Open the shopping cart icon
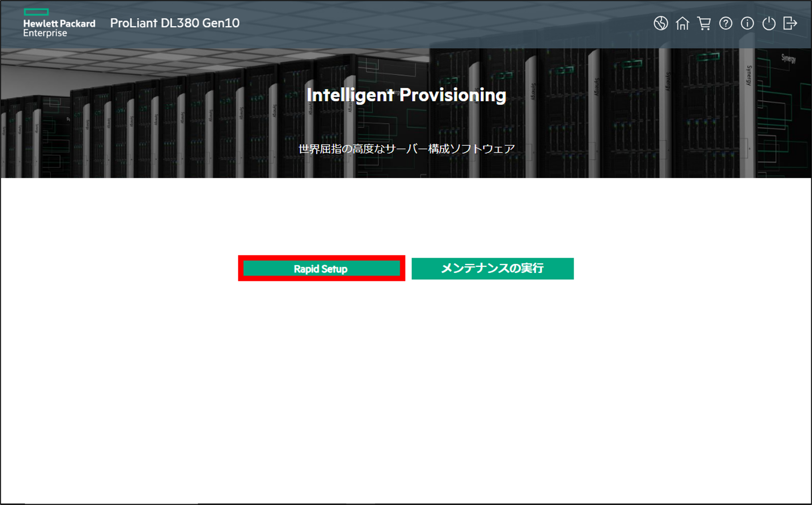The height and width of the screenshot is (505, 812). [704, 23]
